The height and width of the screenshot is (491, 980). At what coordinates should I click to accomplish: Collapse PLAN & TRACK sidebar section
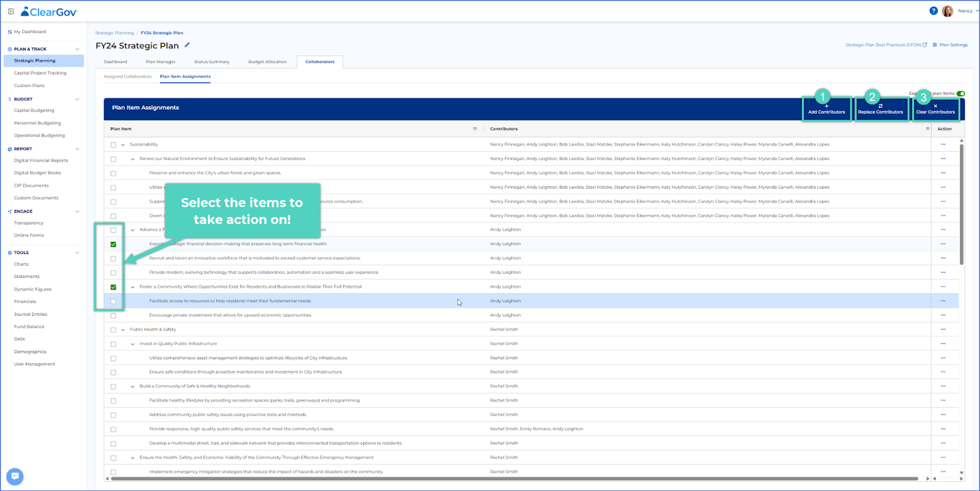tap(77, 49)
